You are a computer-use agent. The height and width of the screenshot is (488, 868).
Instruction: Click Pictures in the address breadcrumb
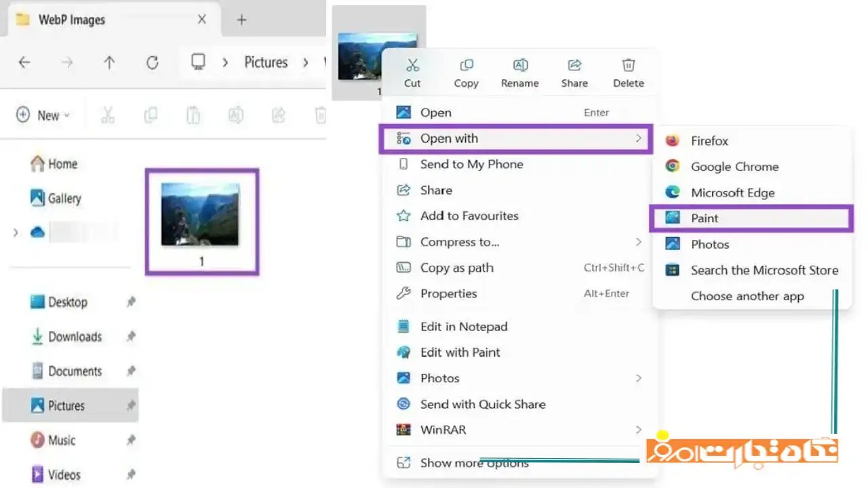tap(266, 62)
